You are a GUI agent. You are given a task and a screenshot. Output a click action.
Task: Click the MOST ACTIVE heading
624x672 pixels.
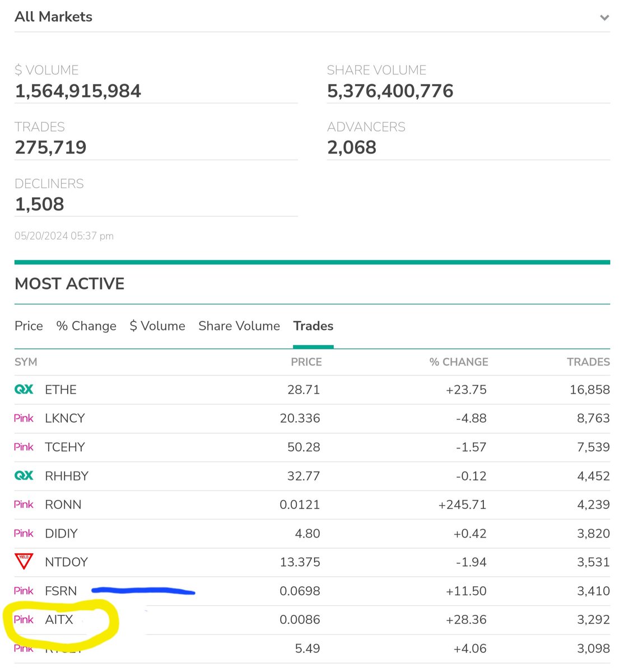[69, 283]
